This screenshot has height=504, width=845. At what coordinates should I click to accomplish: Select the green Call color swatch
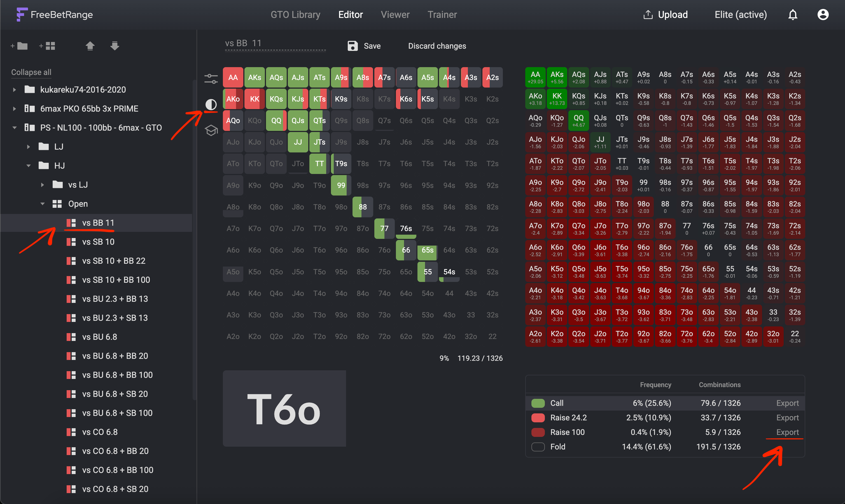pos(538,403)
